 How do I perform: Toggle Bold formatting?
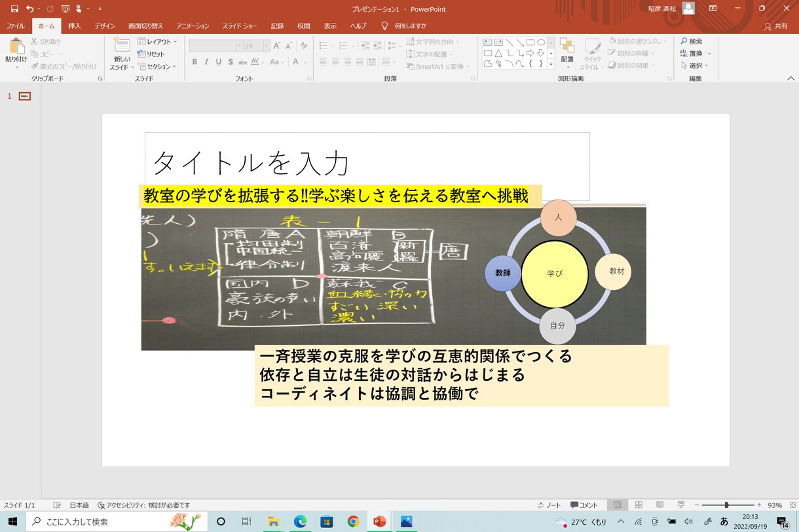(195, 62)
